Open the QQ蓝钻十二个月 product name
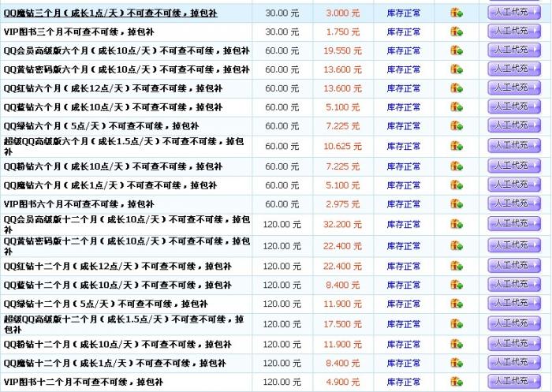Image resolution: width=552 pixels, height=392 pixels. coord(117,285)
